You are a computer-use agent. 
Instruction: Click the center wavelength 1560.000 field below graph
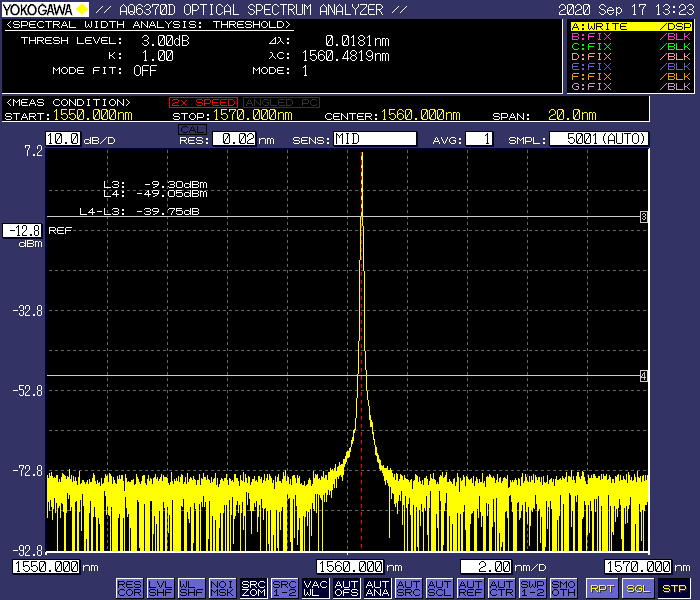351,567
